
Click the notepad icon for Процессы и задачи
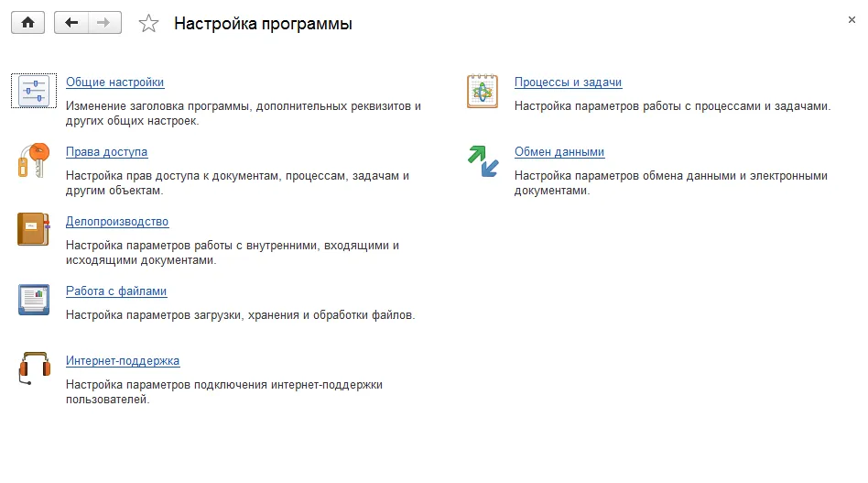click(x=483, y=91)
